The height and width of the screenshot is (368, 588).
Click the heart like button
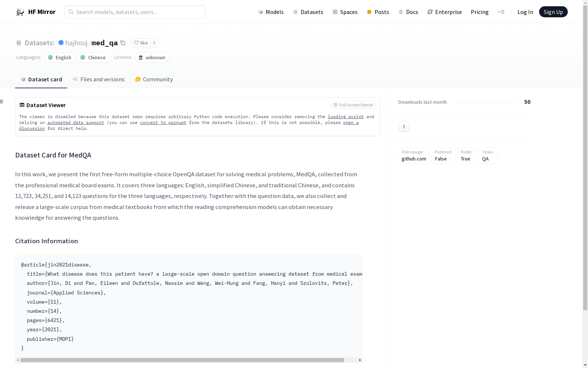pyautogui.click(x=141, y=43)
